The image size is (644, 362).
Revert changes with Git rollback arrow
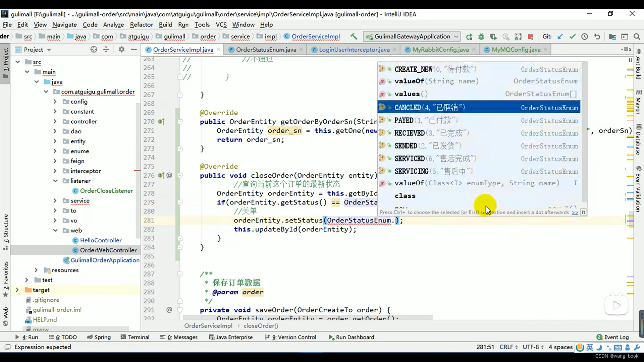pos(597,37)
